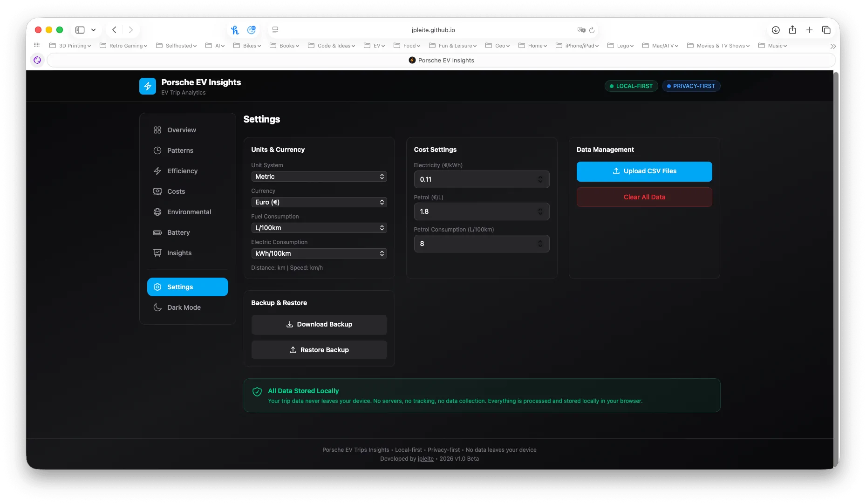Open the Insights chart icon
The width and height of the screenshot is (866, 504).
(157, 253)
